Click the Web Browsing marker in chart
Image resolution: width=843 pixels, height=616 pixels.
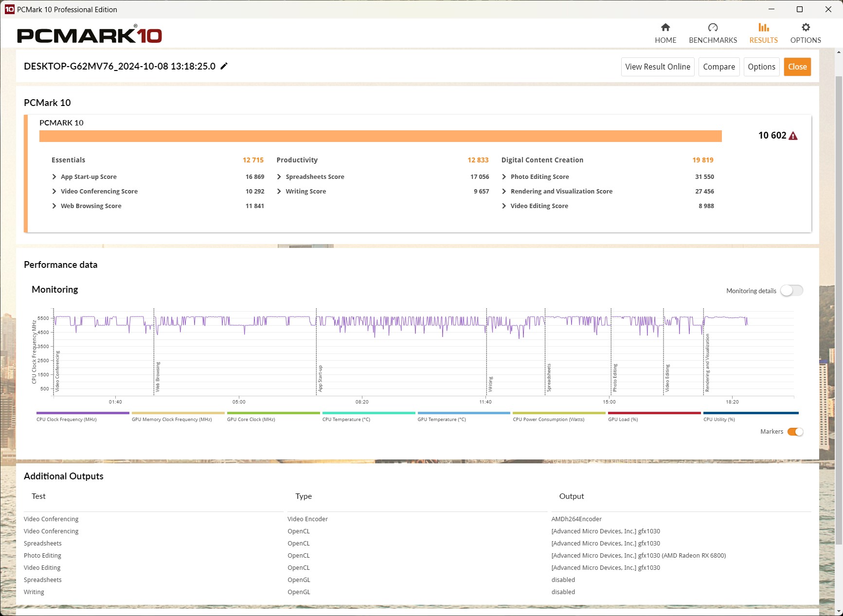tap(158, 377)
